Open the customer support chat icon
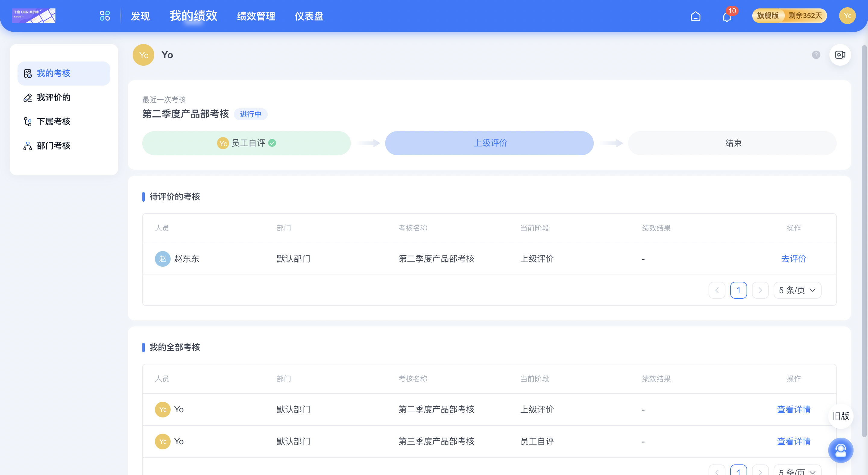This screenshot has height=475, width=868. (841, 450)
